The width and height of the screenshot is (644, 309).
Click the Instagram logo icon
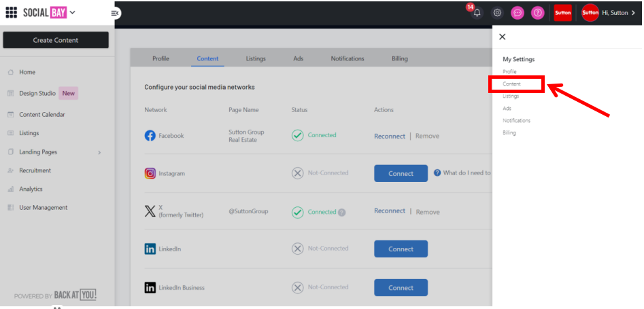[x=150, y=174]
